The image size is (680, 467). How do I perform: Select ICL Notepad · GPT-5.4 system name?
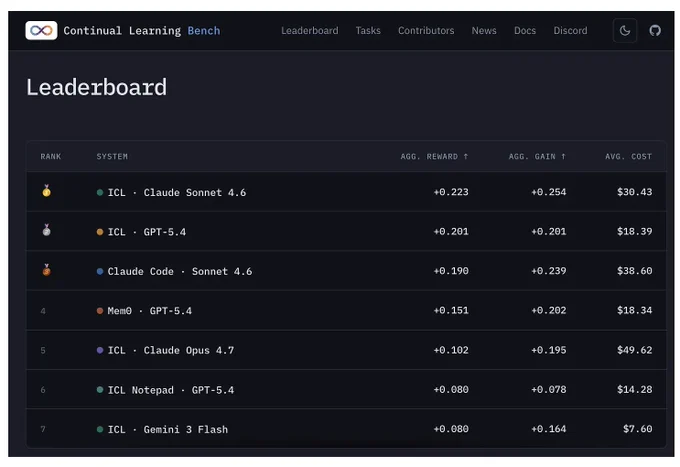[171, 390]
